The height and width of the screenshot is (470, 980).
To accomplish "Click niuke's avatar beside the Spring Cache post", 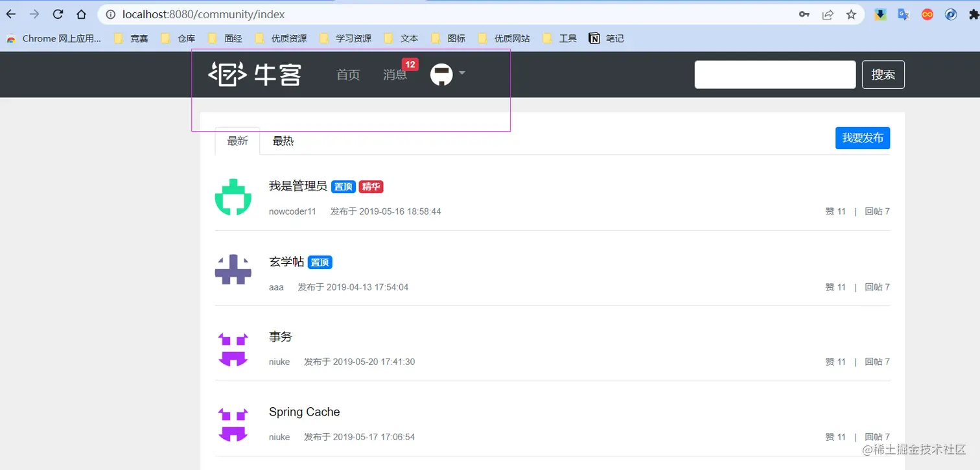I will (x=233, y=424).
